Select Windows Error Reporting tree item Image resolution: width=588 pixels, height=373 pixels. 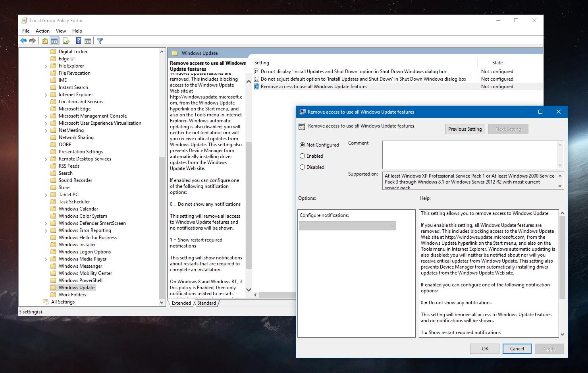coord(85,230)
